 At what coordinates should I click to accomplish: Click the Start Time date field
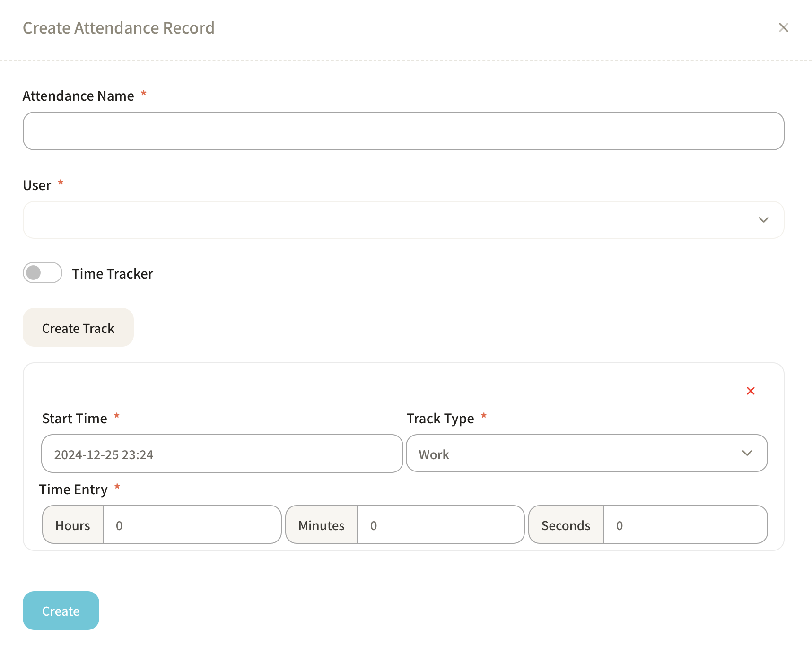click(222, 454)
